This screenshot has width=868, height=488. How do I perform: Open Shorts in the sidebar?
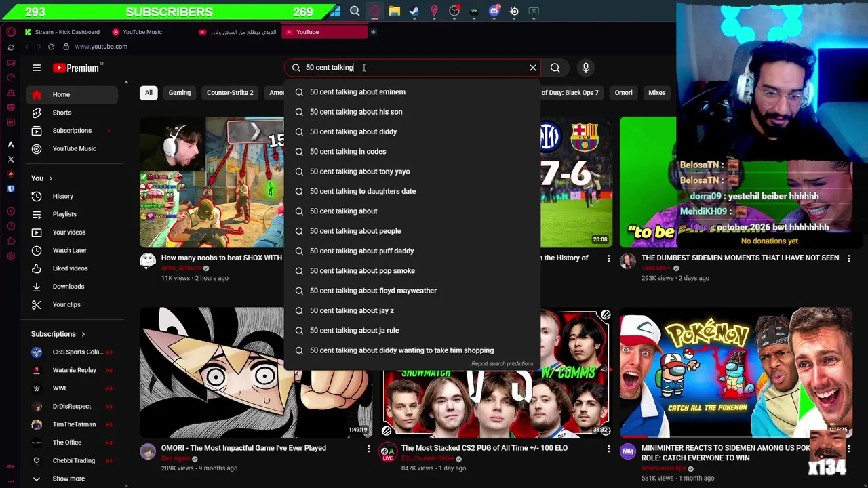pyautogui.click(x=73, y=113)
